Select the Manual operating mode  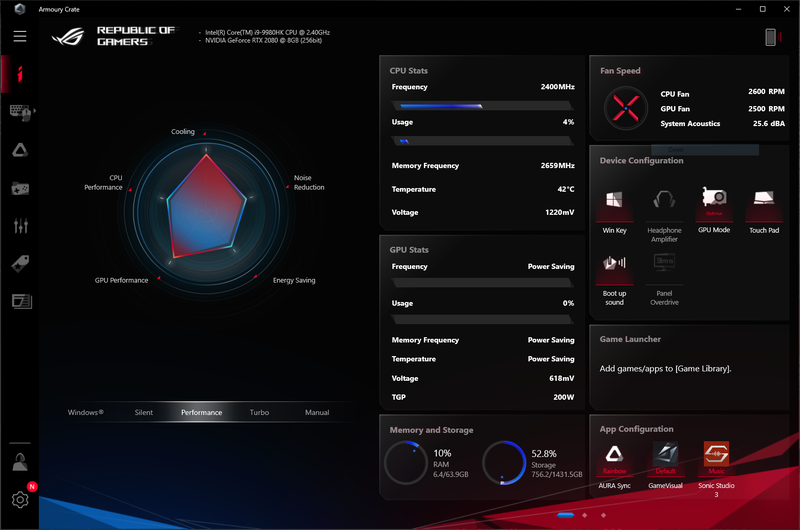coord(317,412)
